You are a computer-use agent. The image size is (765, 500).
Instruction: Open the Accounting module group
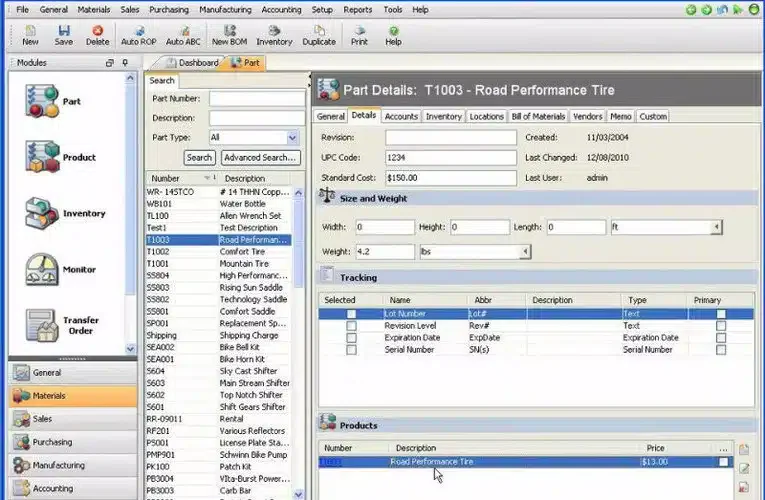73,488
